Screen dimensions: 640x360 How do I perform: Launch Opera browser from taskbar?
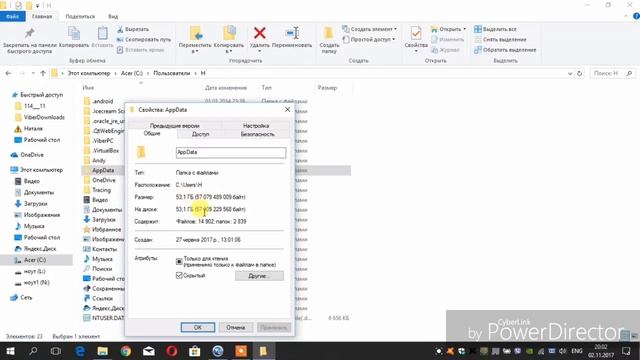point(172,351)
